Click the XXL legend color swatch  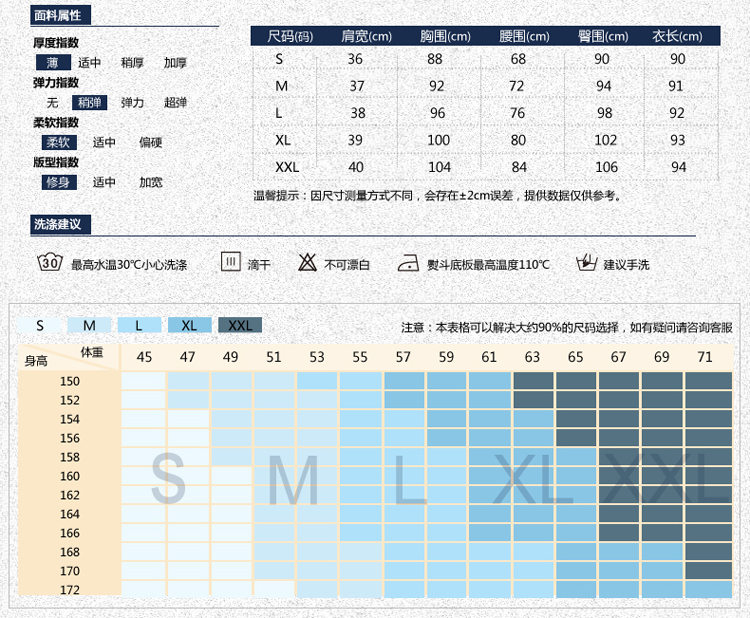pyautogui.click(x=240, y=325)
